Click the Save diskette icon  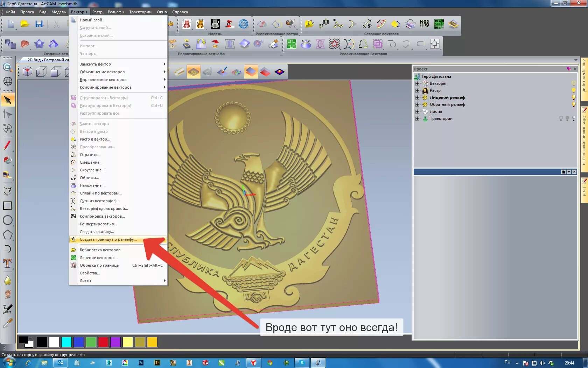coord(39,24)
